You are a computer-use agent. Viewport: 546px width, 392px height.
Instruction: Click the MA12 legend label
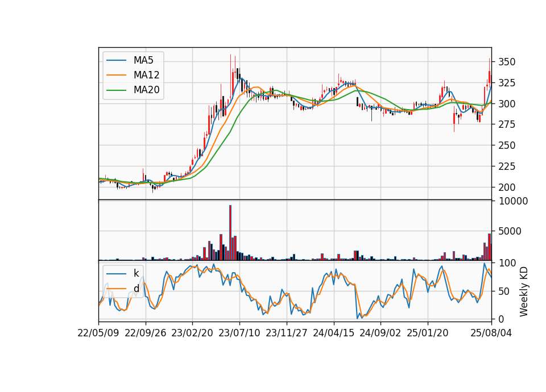tap(146, 75)
